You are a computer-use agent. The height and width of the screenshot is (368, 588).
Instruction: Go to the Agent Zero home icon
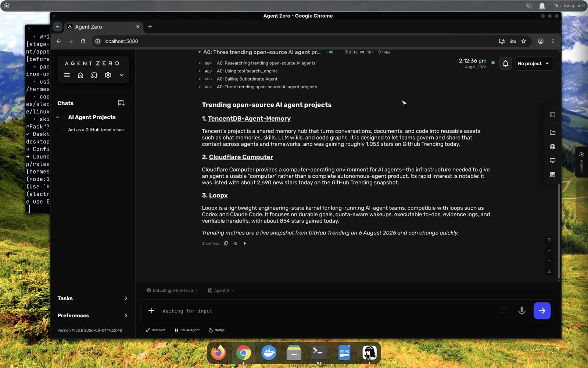80,75
